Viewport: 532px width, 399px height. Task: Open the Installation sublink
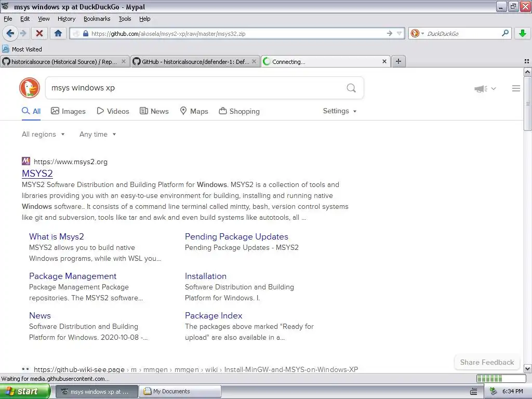(206, 276)
